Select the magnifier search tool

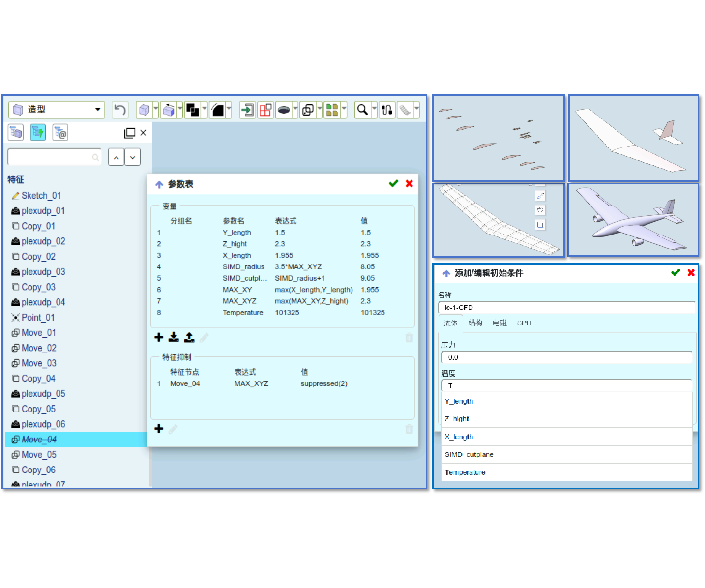[x=362, y=110]
